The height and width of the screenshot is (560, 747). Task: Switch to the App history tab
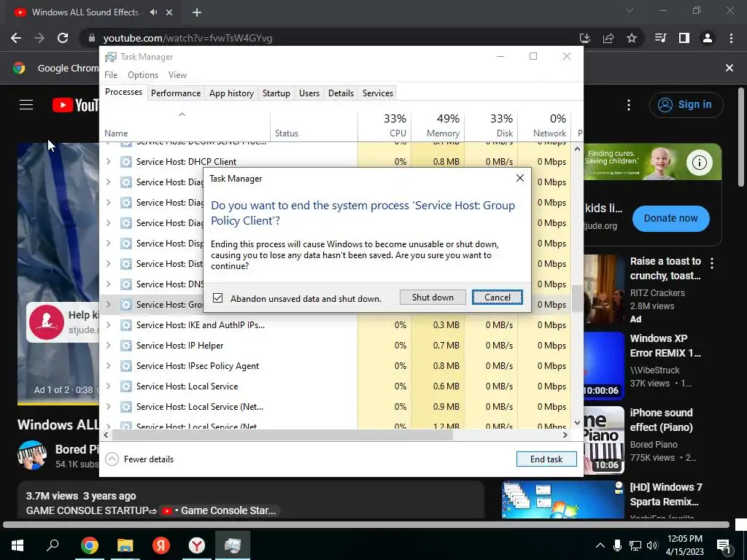point(231,93)
